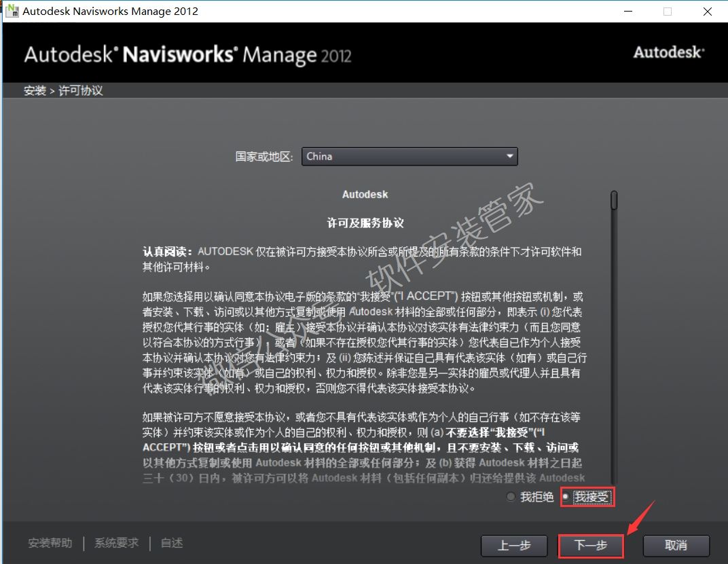The height and width of the screenshot is (564, 728).
Task: Click the license agreement scrollbar thumb
Action: click(614, 200)
